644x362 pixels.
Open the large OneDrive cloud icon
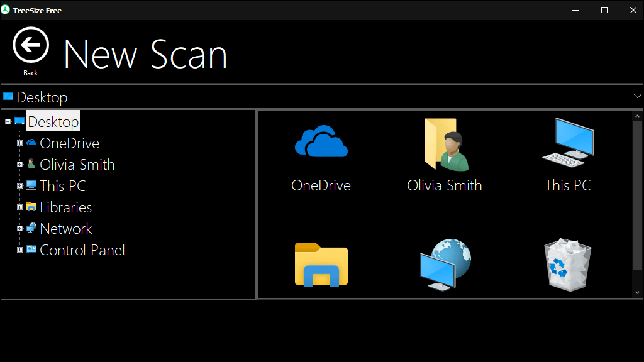point(321,141)
